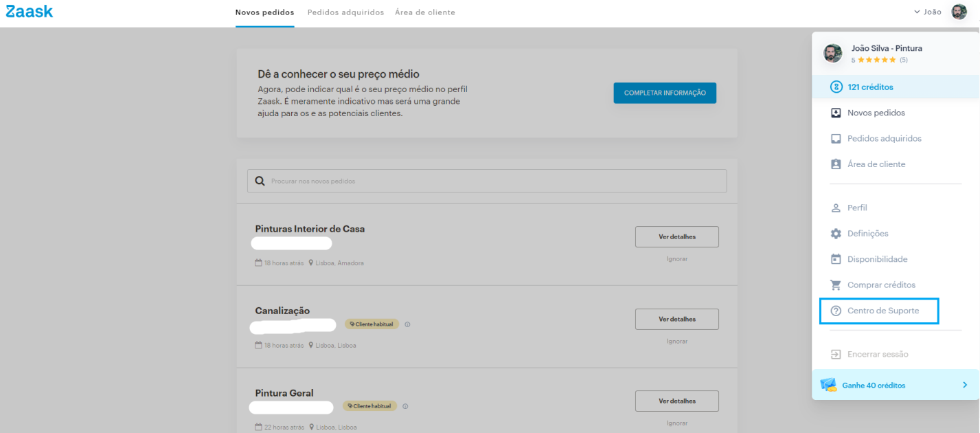The image size is (980, 433).
Task: Click the Disponibilidade calendar icon
Action: (836, 259)
